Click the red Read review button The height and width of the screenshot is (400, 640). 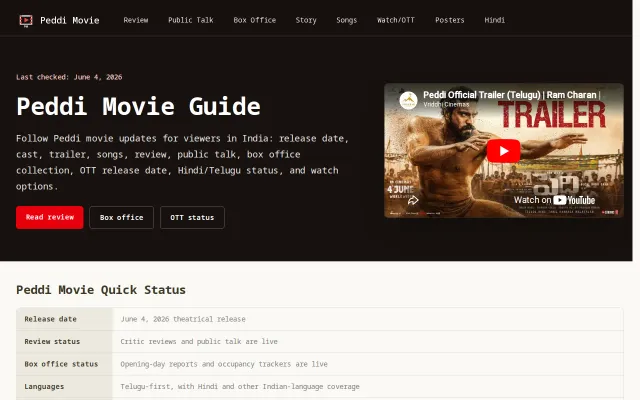(50, 218)
